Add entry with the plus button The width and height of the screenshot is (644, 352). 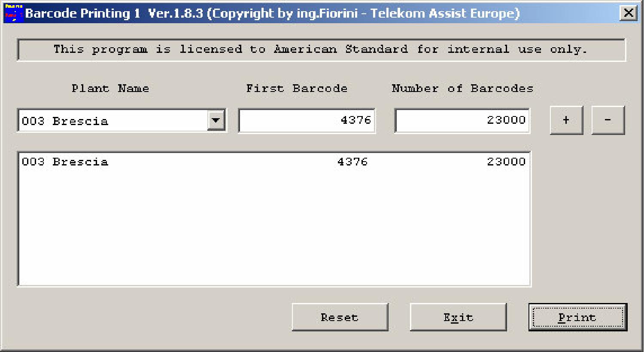(566, 120)
